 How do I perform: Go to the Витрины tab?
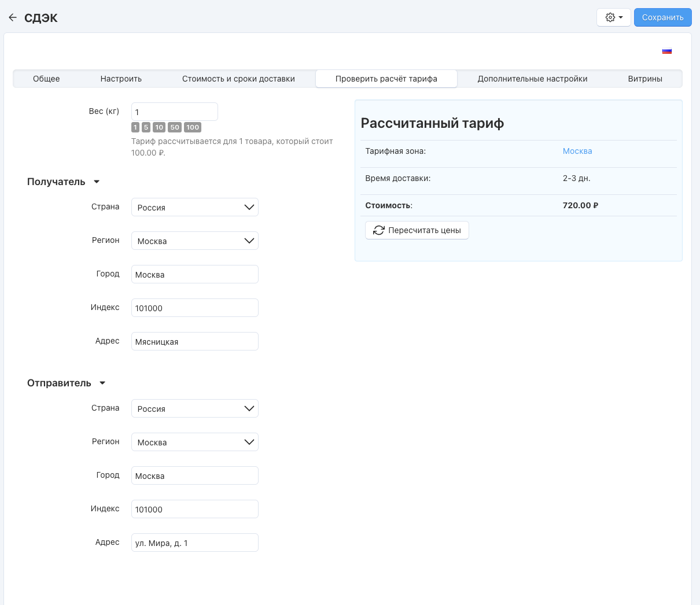645,79
